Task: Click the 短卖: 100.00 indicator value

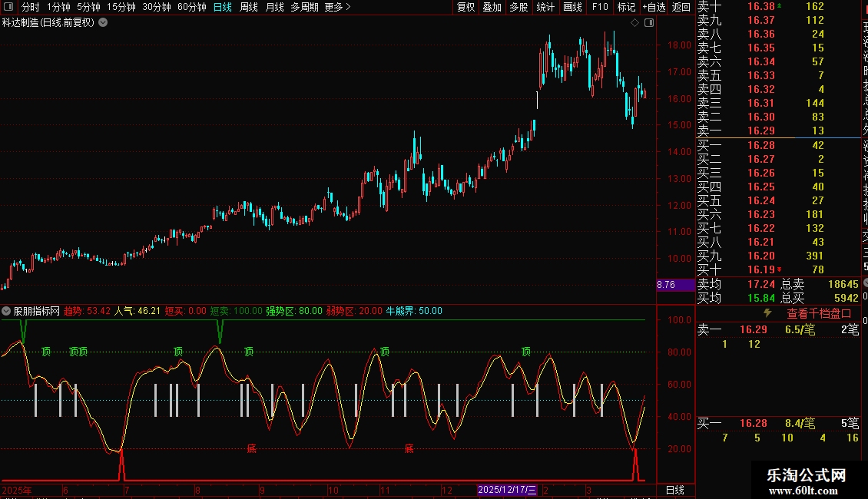Action: click(237, 311)
